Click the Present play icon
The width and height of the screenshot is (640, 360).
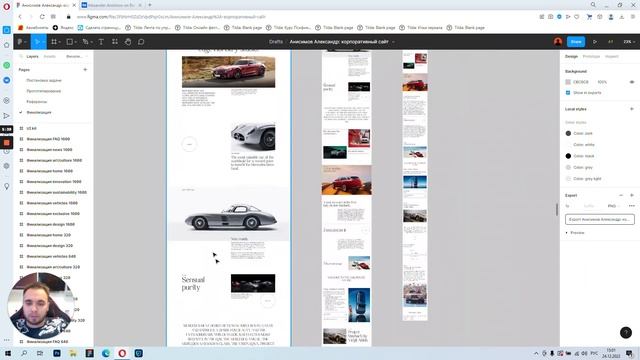point(595,42)
